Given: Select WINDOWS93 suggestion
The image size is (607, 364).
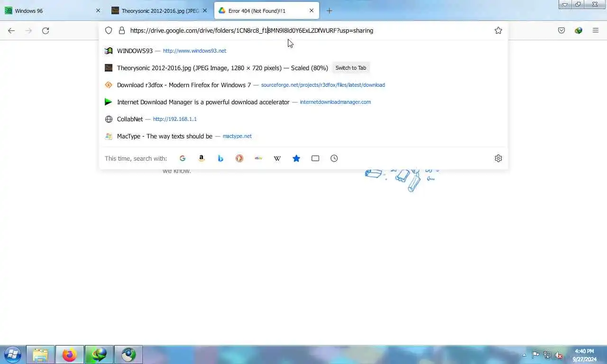Looking at the screenshot, I should 303,51.
